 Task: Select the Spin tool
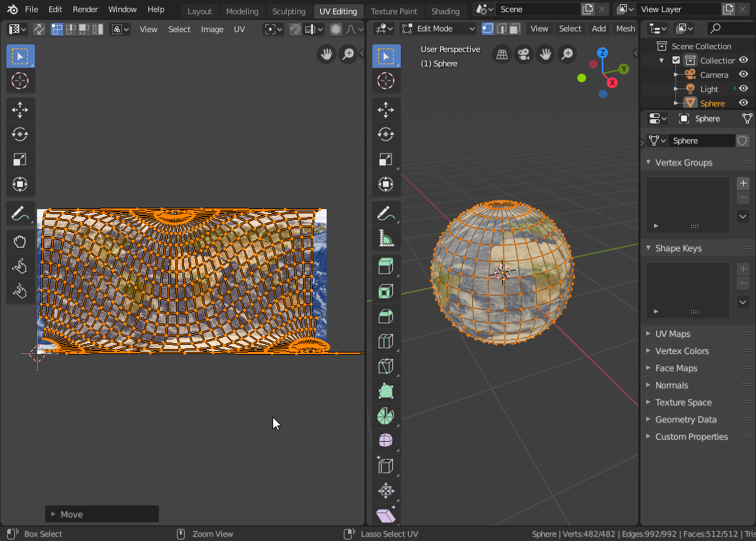pyautogui.click(x=386, y=416)
